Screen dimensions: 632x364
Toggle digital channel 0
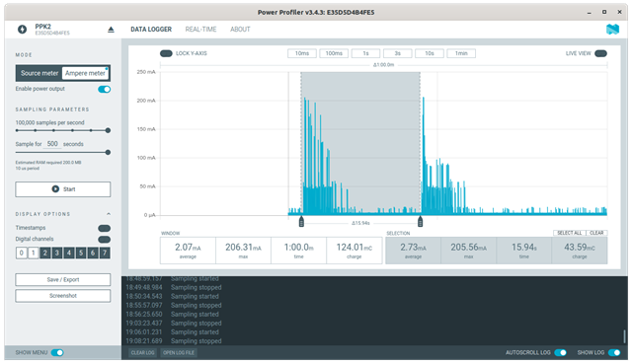coord(22,253)
